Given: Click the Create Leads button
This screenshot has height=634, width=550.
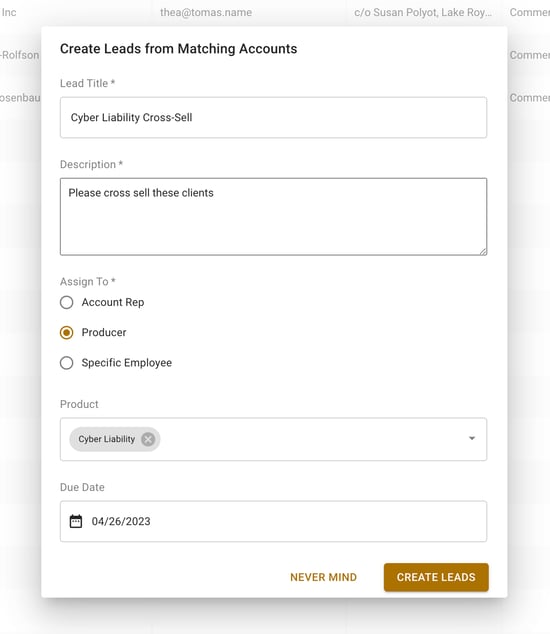Looking at the screenshot, I should tap(436, 577).
